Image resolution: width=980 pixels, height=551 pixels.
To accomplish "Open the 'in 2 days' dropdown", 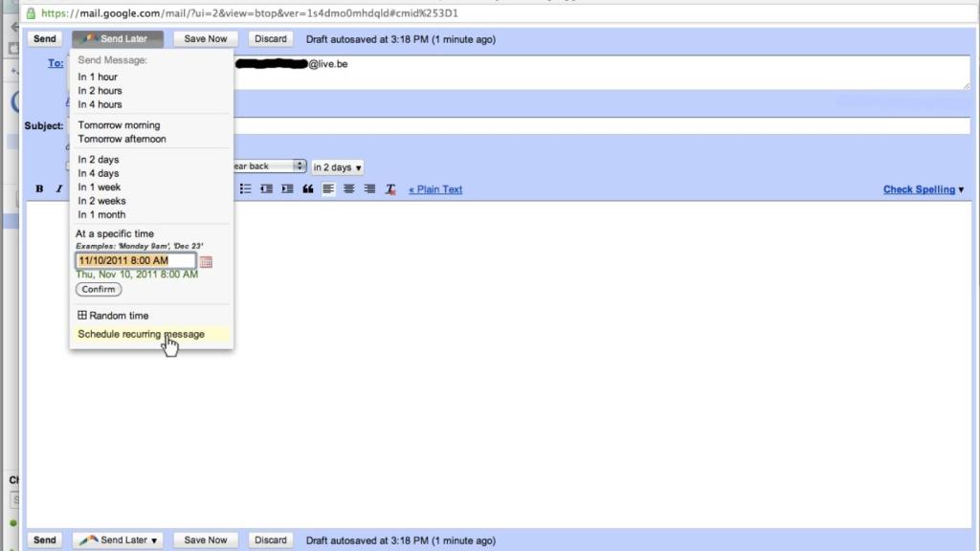I will [x=338, y=167].
